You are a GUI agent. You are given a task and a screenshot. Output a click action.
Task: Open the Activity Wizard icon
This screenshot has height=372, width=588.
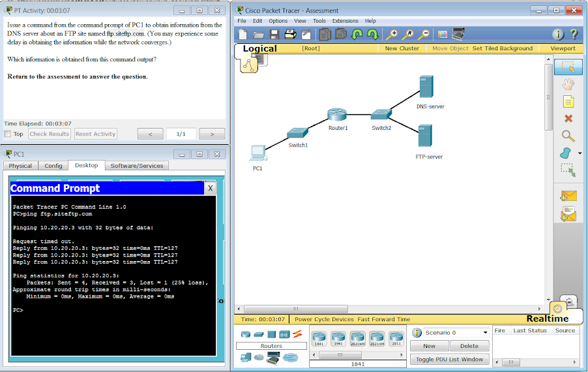[x=306, y=35]
